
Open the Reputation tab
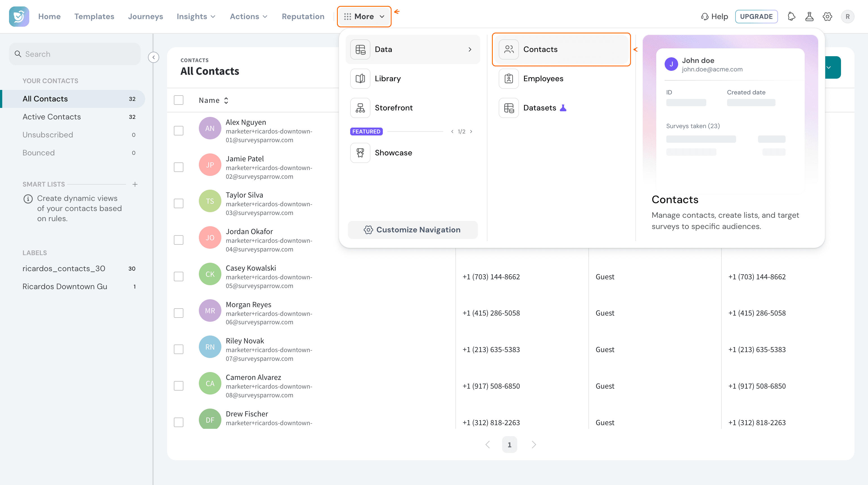coord(303,17)
